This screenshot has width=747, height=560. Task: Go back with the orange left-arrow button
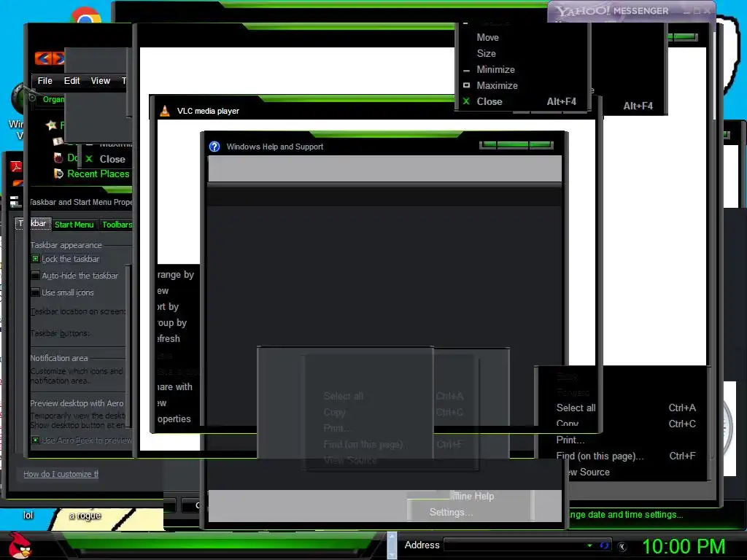tap(42, 58)
